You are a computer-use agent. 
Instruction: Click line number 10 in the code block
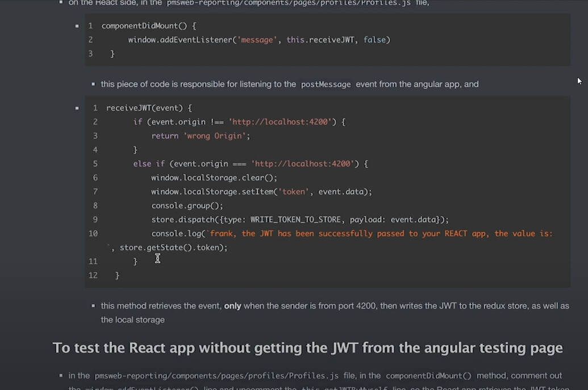pos(93,233)
